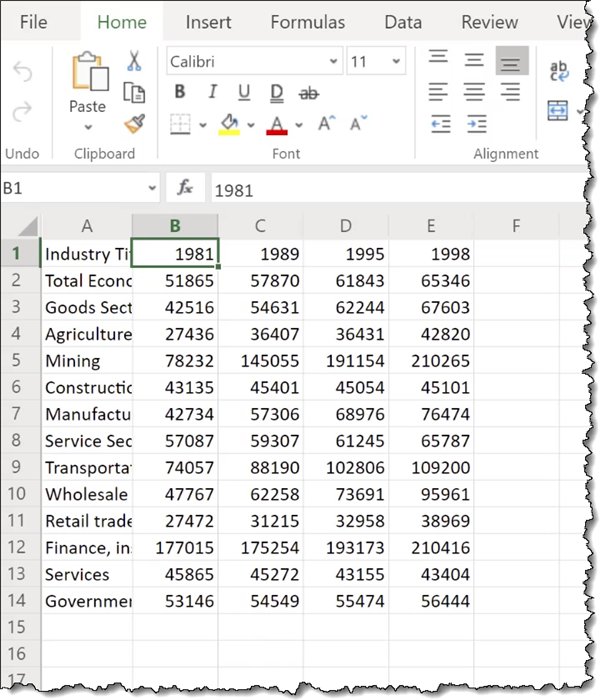Image resolution: width=600 pixels, height=700 pixels.
Task: Open the font size 11 dropdown
Action: click(x=396, y=62)
